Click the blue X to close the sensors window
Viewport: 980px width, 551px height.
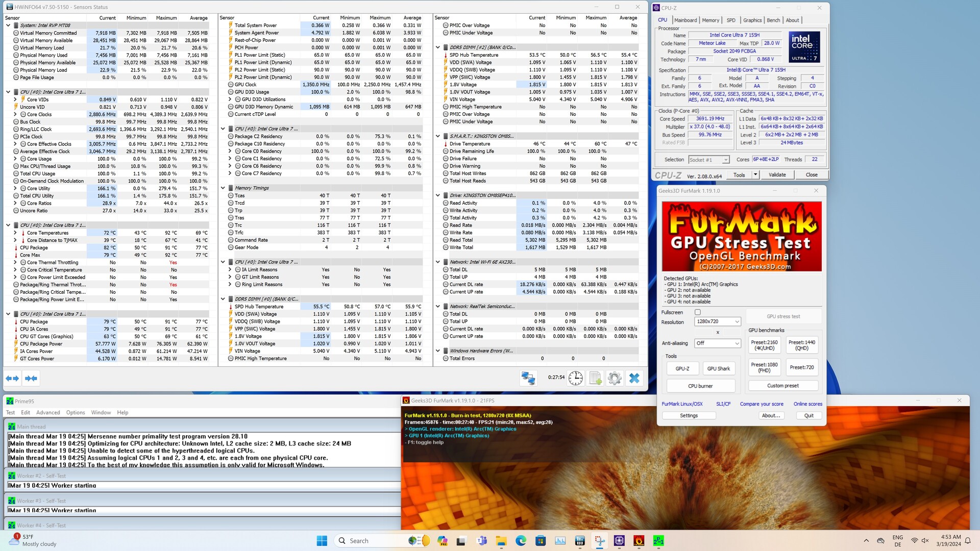tap(634, 378)
